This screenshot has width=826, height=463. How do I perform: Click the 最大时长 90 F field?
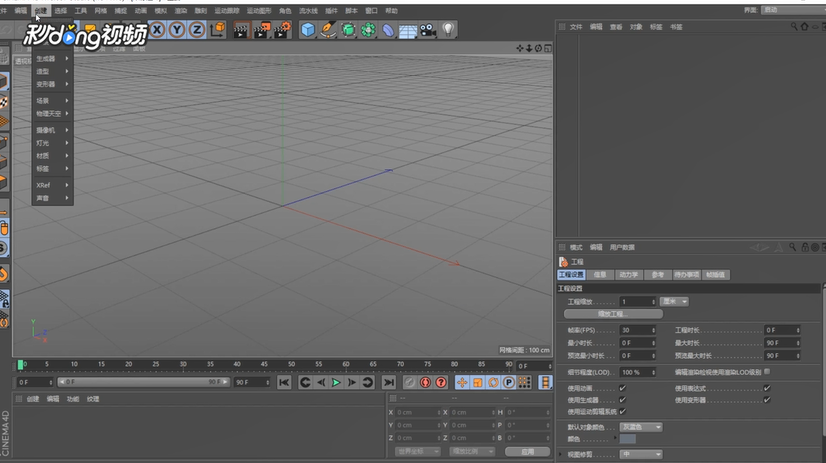click(x=782, y=343)
